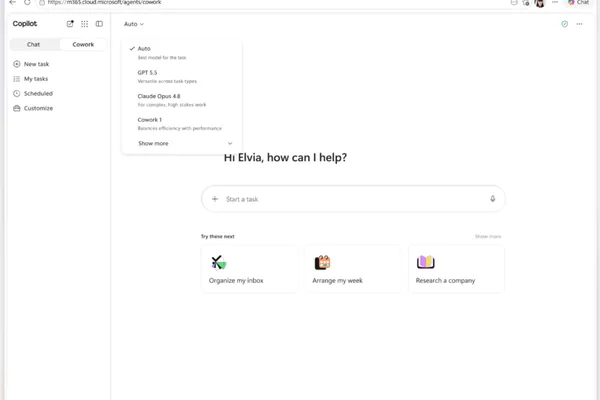Choose the Organize my inbox card

coord(249,269)
